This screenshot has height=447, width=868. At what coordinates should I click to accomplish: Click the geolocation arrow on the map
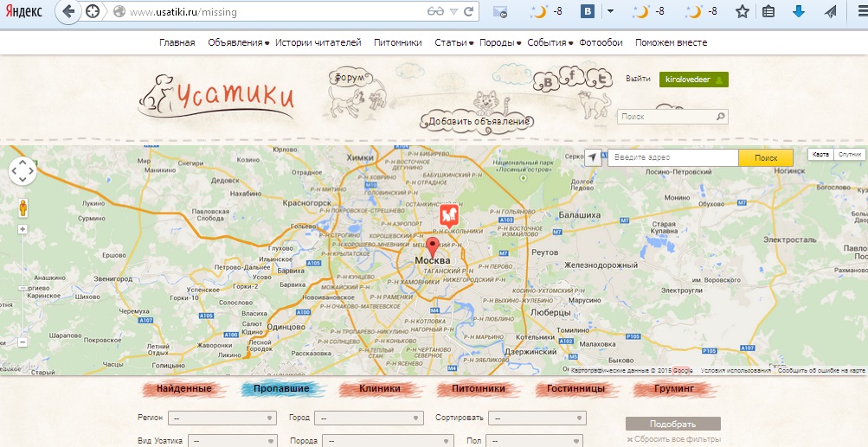592,158
